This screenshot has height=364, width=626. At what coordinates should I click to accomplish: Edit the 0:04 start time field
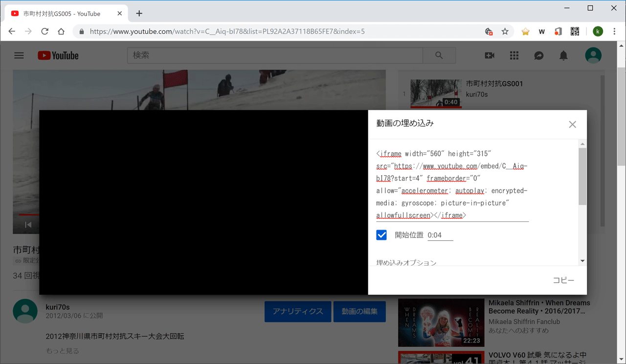pos(440,235)
